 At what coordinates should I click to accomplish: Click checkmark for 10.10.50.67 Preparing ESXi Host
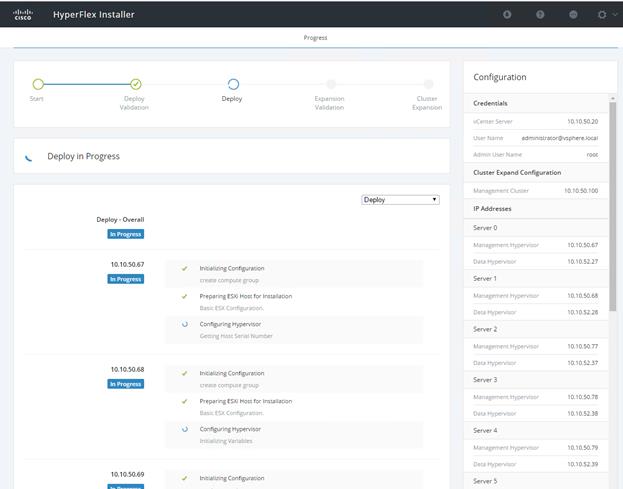click(x=184, y=296)
